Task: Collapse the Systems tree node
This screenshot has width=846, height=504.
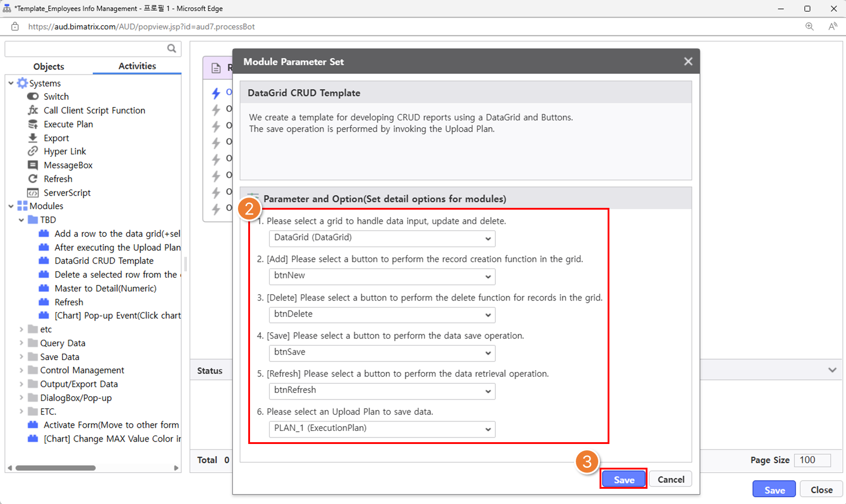Action: (x=11, y=83)
